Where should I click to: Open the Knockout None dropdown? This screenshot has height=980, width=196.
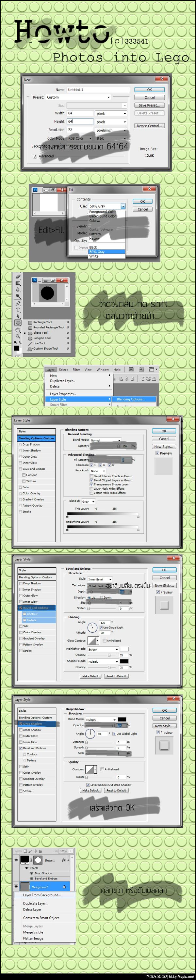coord(98,471)
